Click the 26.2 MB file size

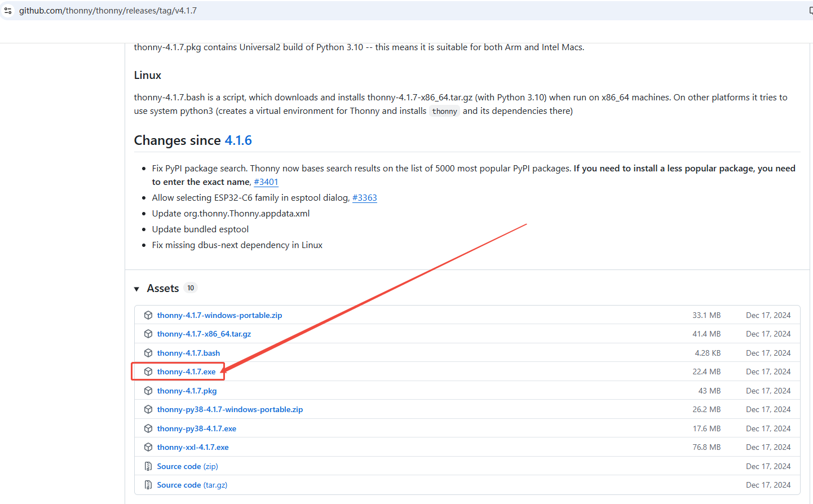tap(706, 409)
